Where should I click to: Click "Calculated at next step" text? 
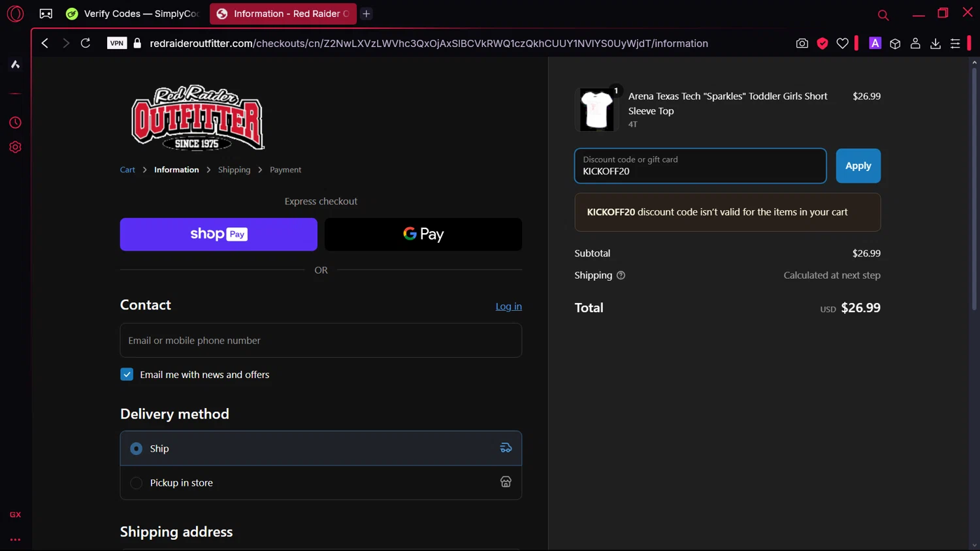pyautogui.click(x=832, y=275)
